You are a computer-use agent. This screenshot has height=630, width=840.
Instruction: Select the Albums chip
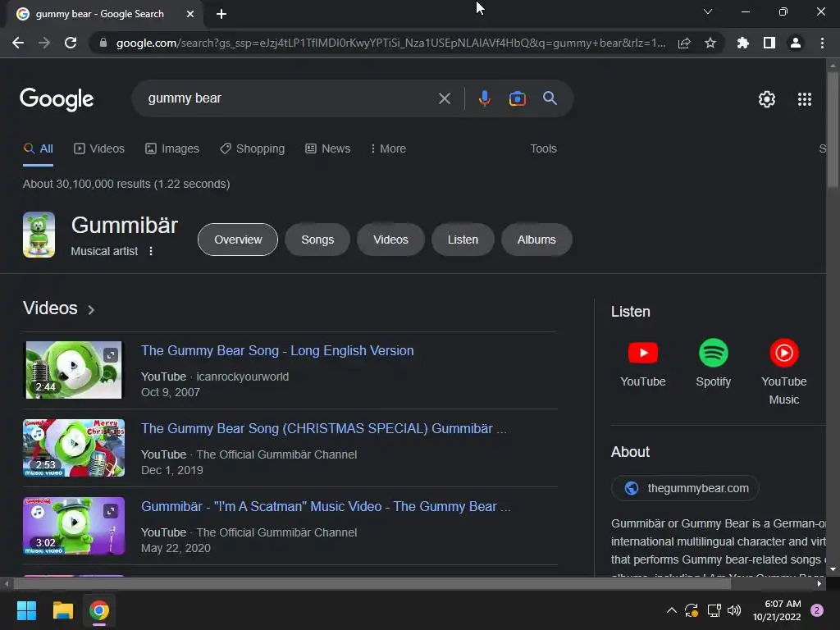[x=536, y=240]
